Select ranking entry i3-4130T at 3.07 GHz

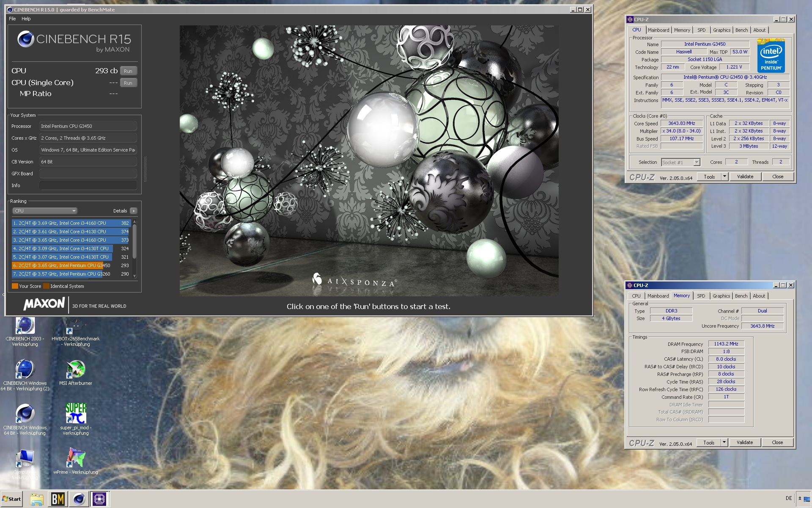click(x=71, y=257)
